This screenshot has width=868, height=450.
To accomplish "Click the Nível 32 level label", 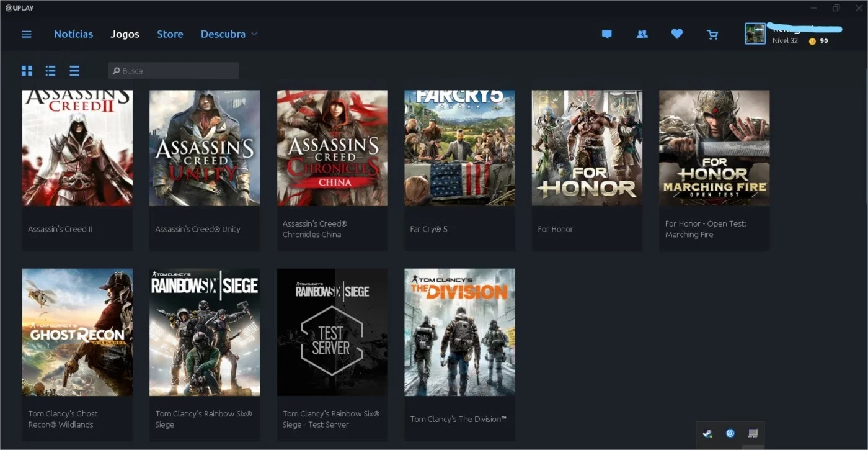I will 785,41.
